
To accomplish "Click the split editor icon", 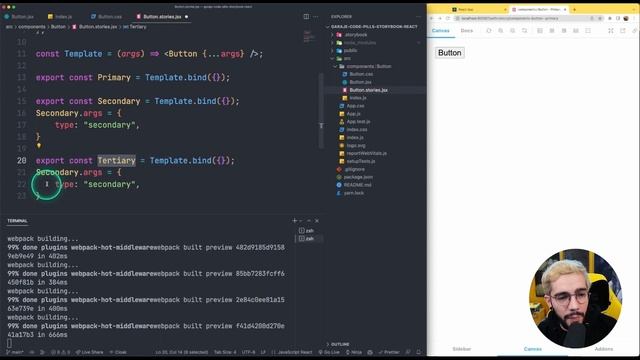I will point(306,17).
